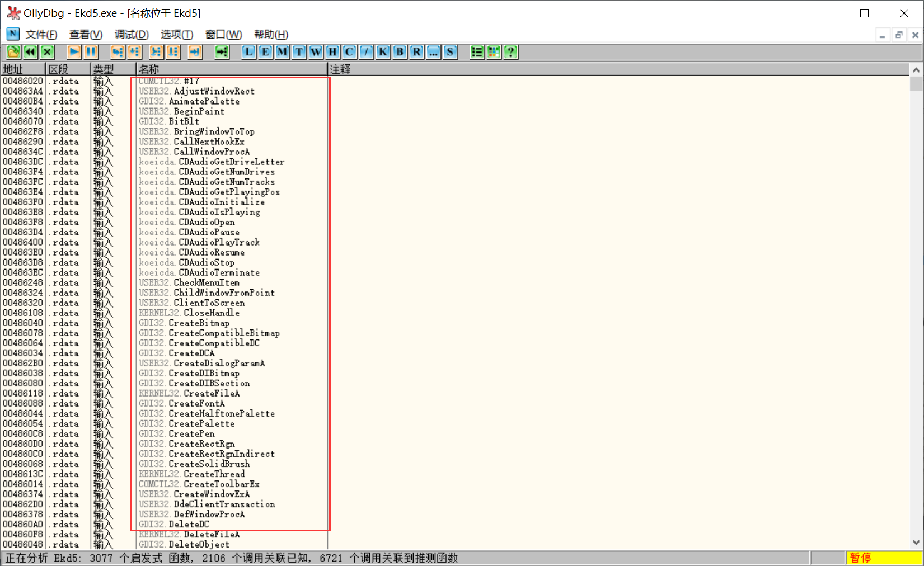The image size is (924, 566).
Task: Click the green Help question mark icon
Action: (x=510, y=52)
